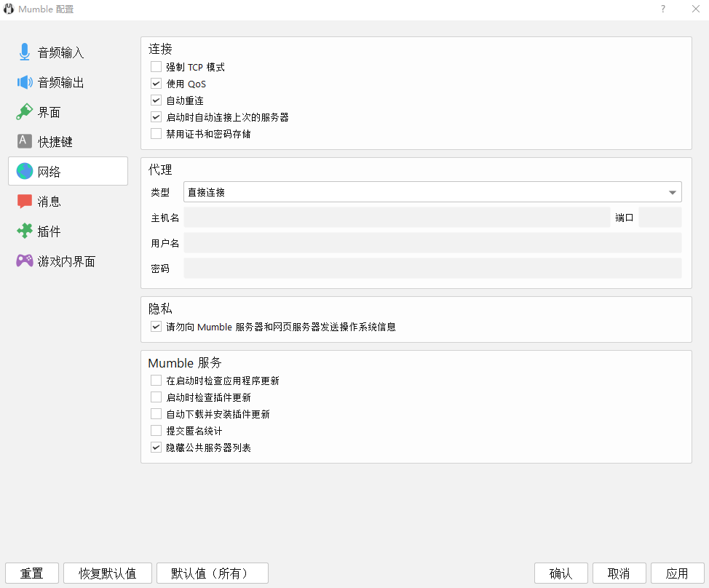The height and width of the screenshot is (588, 709).
Task: Enable 在启动时检查应用程序更新 checkbox
Action: click(156, 381)
